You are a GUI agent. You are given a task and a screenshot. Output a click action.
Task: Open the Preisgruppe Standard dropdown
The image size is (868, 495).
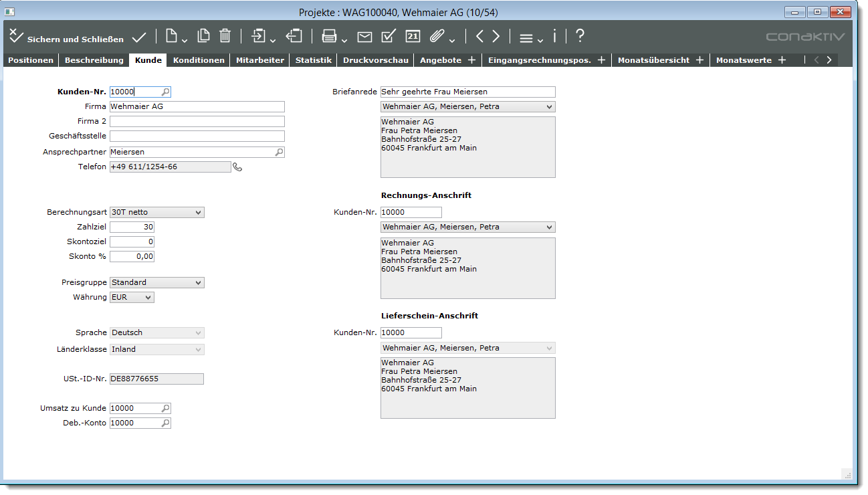(198, 283)
